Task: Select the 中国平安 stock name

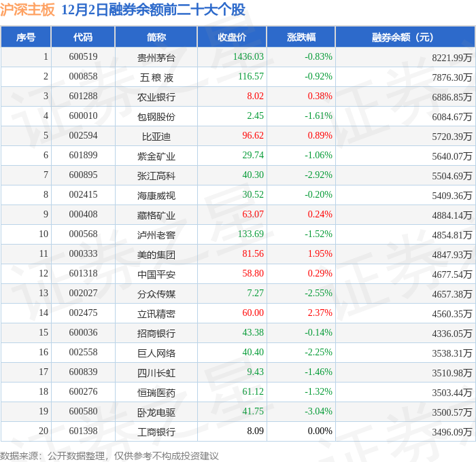Action: coord(156,274)
